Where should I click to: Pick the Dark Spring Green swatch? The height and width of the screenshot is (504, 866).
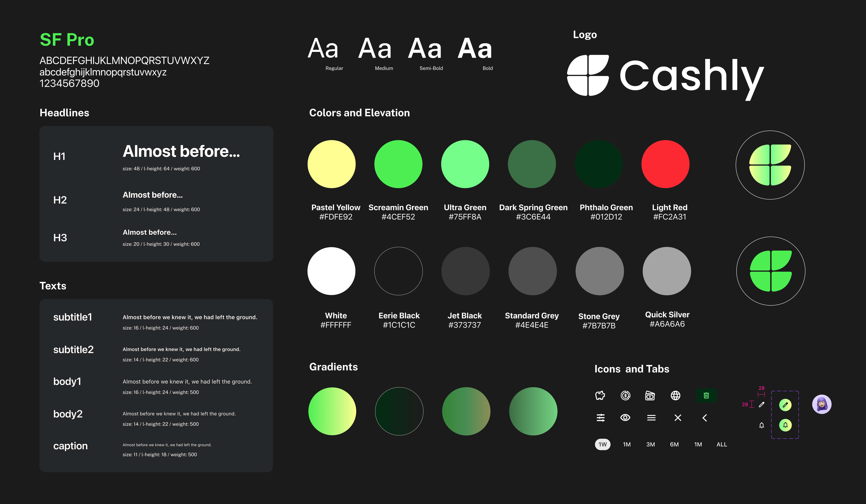[x=532, y=164]
